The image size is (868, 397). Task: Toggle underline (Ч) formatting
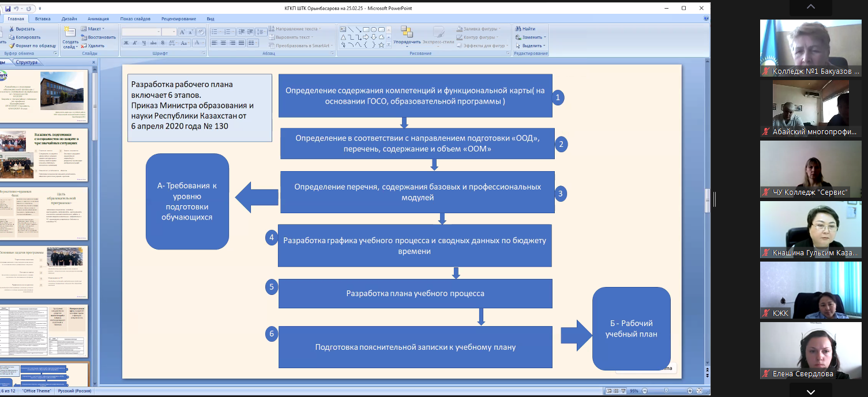pos(142,43)
